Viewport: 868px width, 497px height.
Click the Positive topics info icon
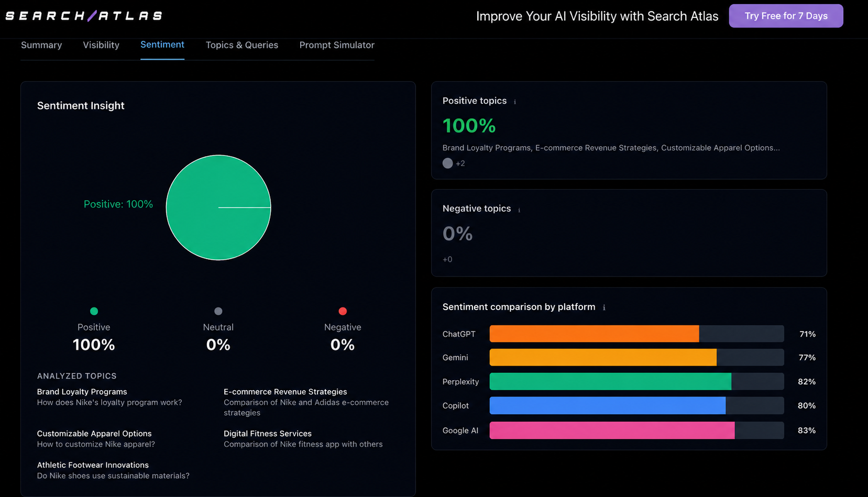pyautogui.click(x=515, y=102)
